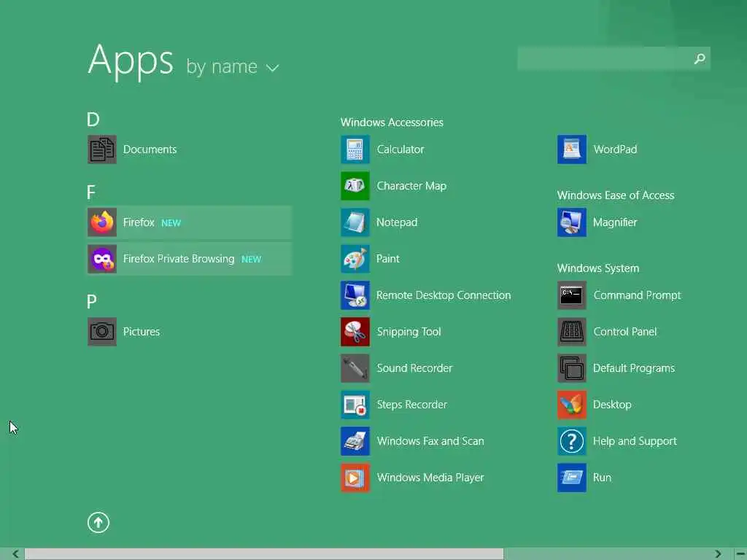The width and height of the screenshot is (747, 560).
Task: Click the 'WordPad' label
Action: 615,149
